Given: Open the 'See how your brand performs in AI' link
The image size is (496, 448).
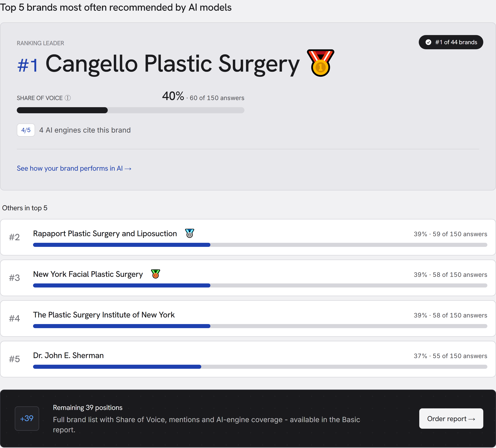Looking at the screenshot, I should pos(74,168).
